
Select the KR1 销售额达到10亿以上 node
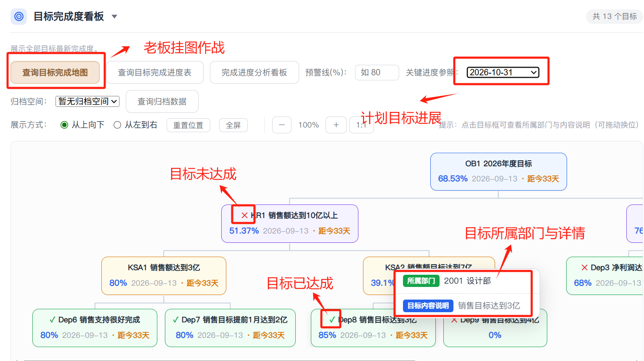(290, 224)
